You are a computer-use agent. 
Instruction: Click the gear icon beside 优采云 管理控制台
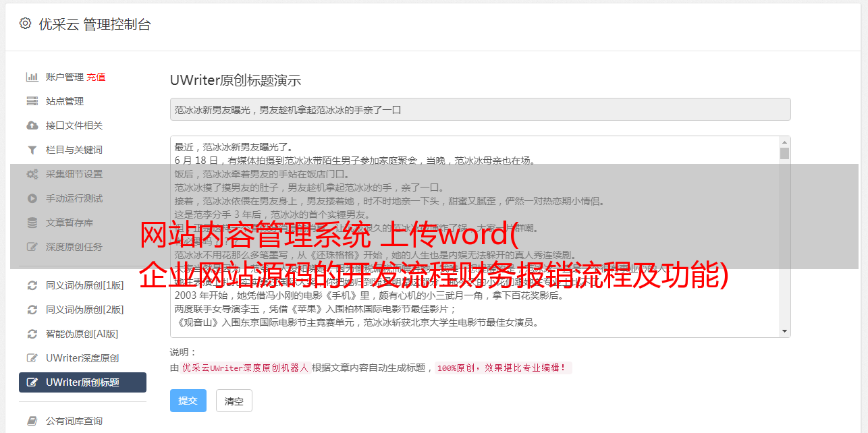pos(25,24)
